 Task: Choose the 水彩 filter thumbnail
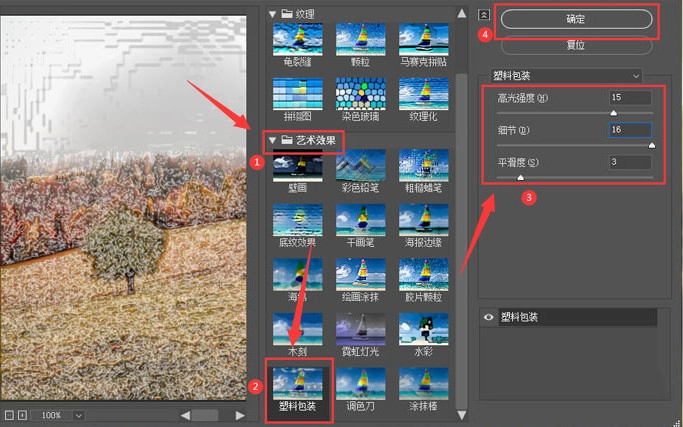tap(423, 330)
